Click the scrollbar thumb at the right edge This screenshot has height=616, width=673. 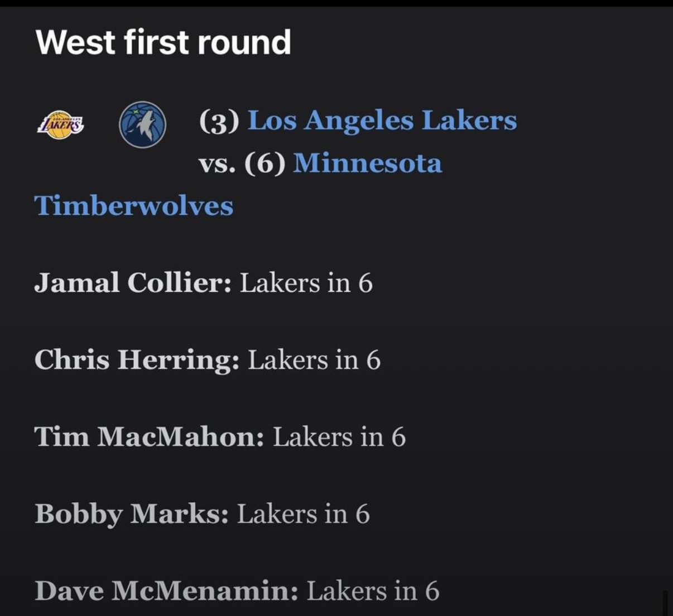[x=665, y=603]
